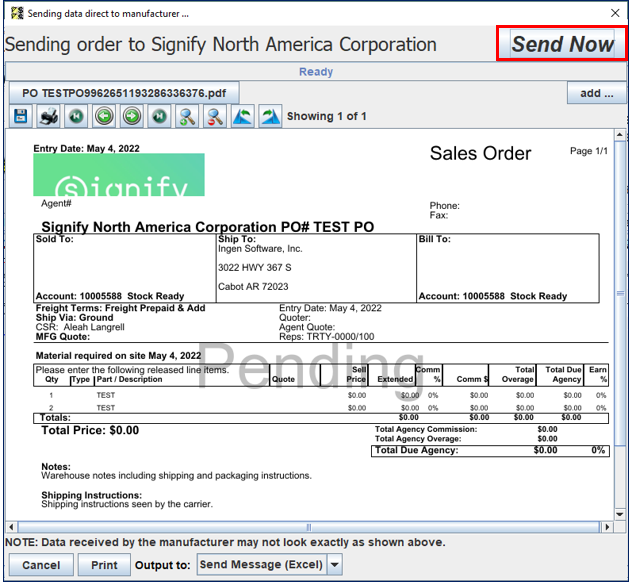
Task: Jump to the last page of the preview
Action: pos(159,116)
